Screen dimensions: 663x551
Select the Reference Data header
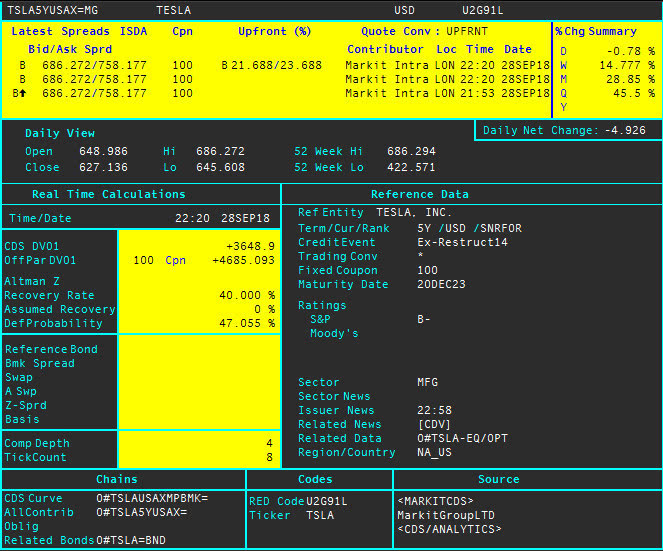point(419,194)
